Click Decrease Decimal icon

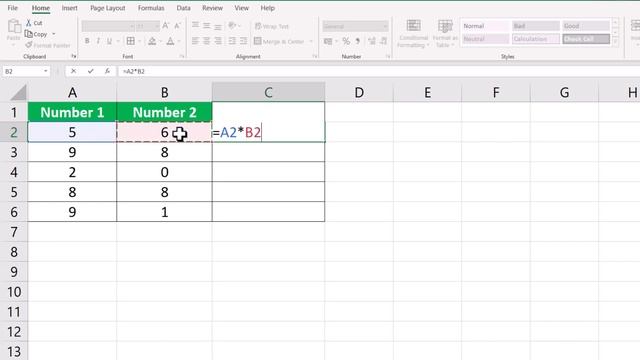384,41
